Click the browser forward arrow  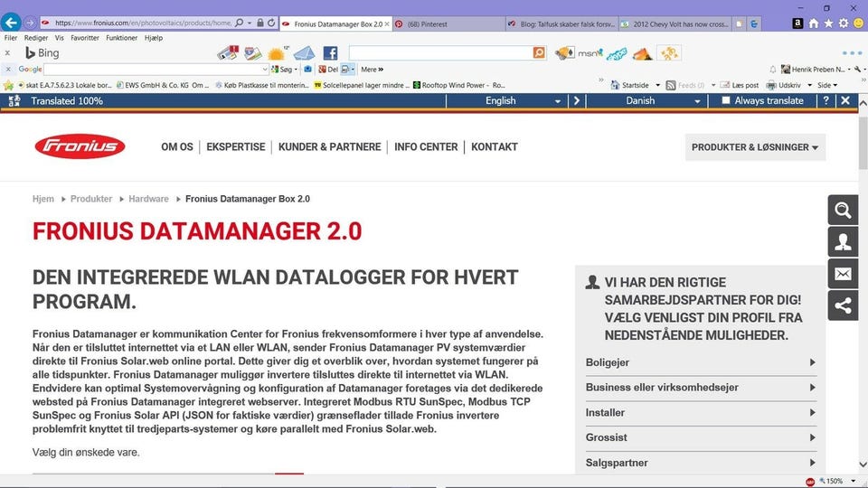(30, 23)
